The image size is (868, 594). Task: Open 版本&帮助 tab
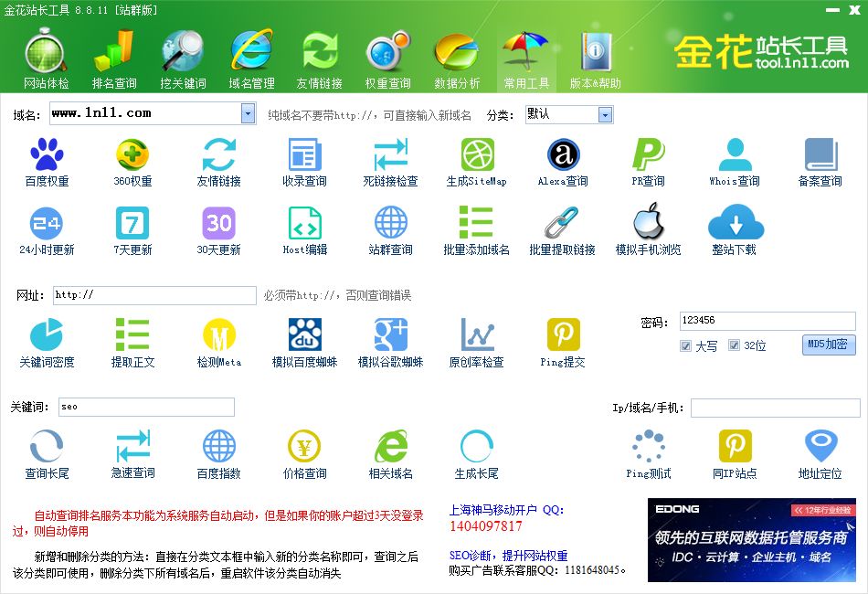(x=596, y=59)
